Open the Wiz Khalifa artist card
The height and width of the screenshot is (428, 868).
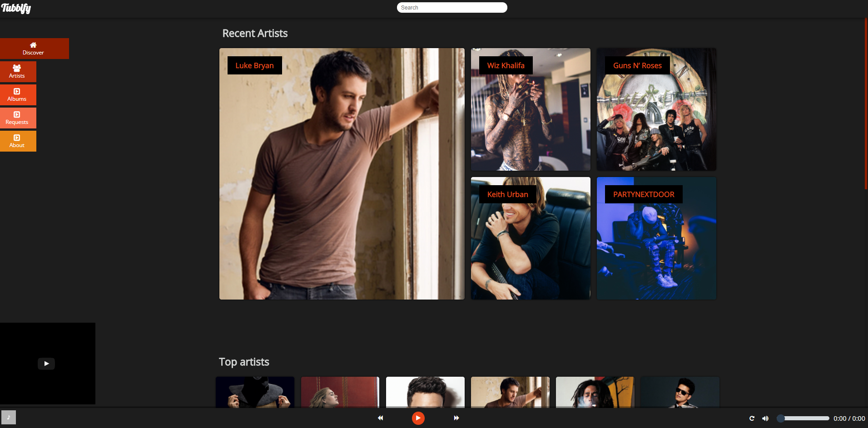coord(531,109)
